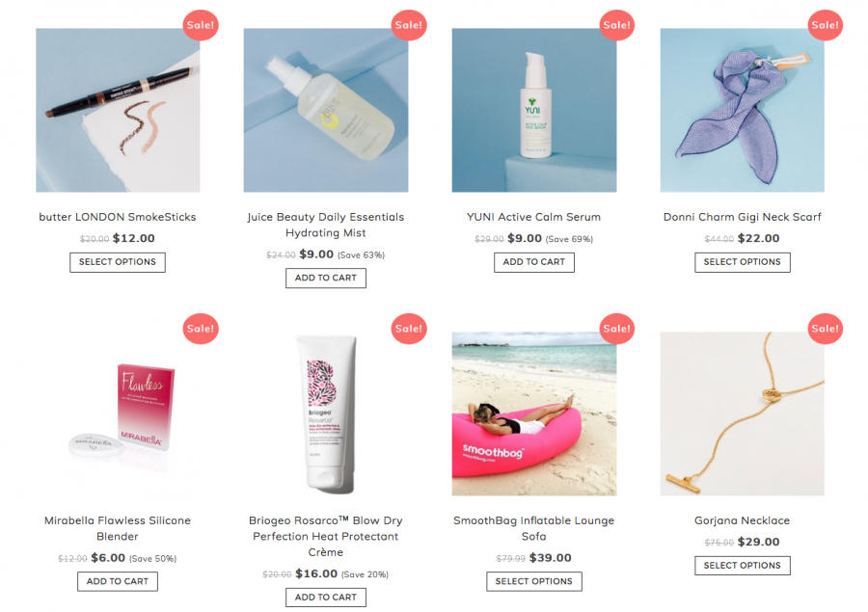Open the YUNI Active Calm Serum title link

(x=533, y=217)
